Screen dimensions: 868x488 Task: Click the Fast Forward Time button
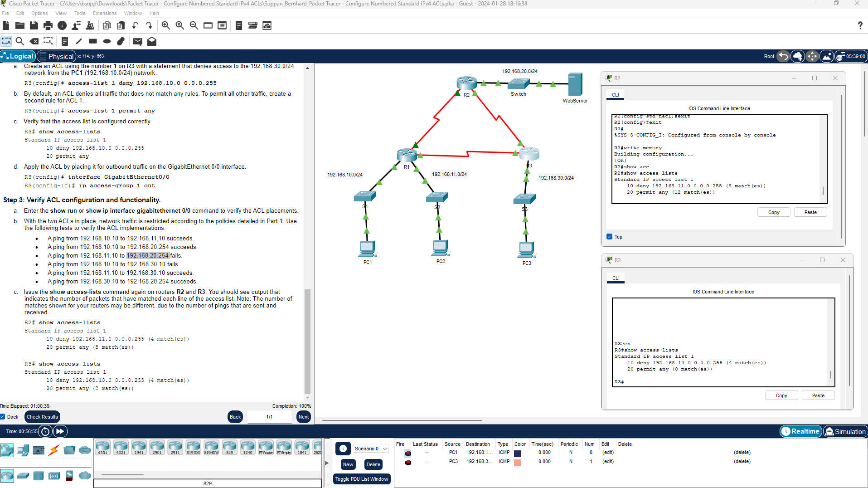(x=60, y=431)
